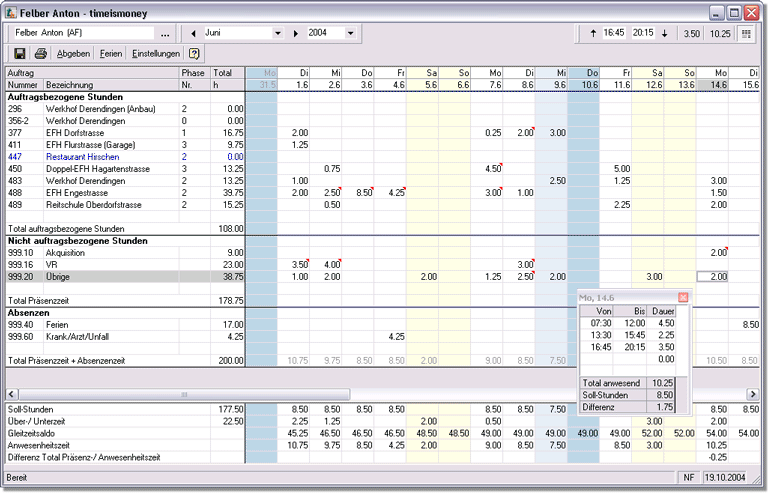The height and width of the screenshot is (493, 768).
Task: Click the up arrow beside 16:45
Action: [x=593, y=33]
